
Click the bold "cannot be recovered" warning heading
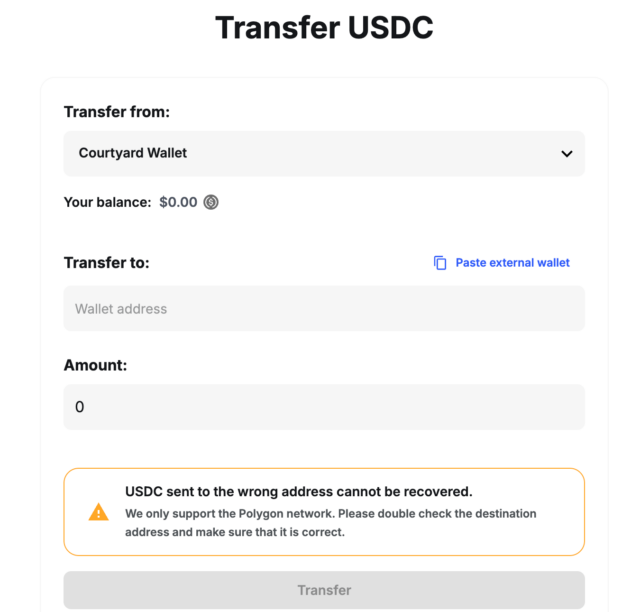click(x=298, y=492)
